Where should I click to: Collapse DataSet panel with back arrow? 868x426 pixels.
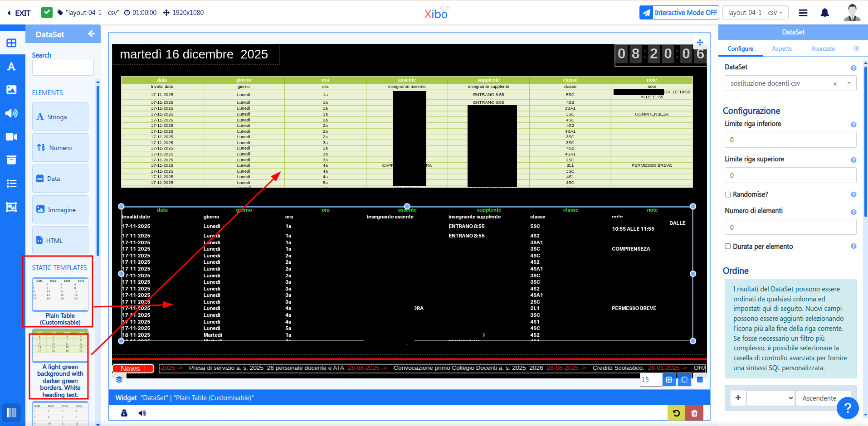coord(91,34)
